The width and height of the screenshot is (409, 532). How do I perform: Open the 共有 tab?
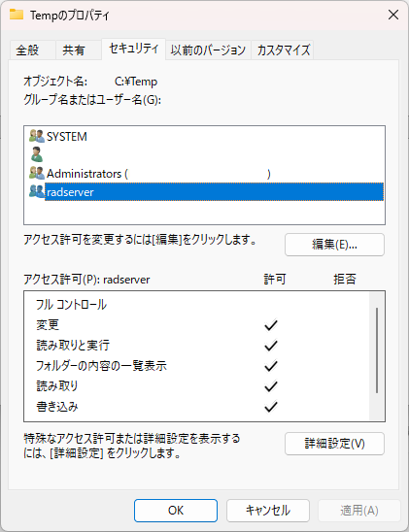click(78, 50)
